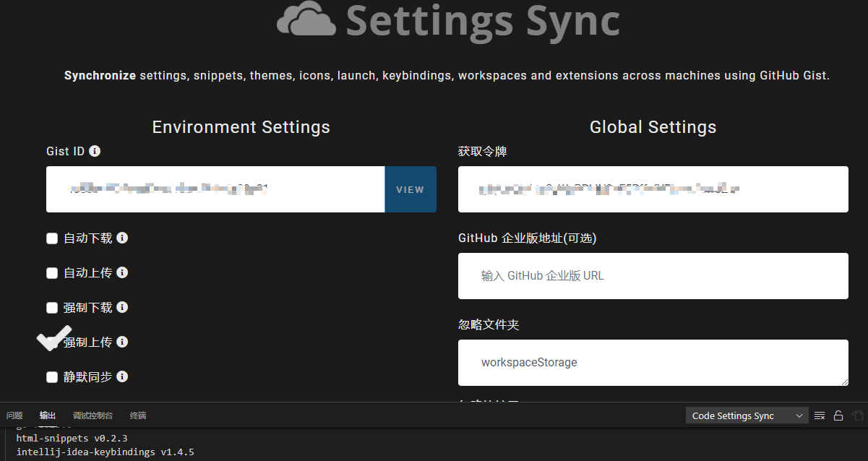Viewport: 868px width, 461px height.
Task: Enable the 自动上传 checkbox
Action: 52,273
